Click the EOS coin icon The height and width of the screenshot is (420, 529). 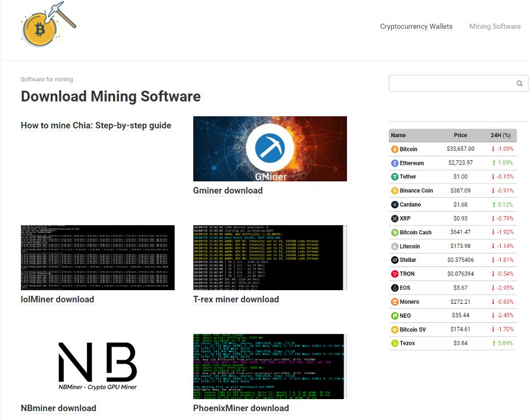(x=394, y=288)
